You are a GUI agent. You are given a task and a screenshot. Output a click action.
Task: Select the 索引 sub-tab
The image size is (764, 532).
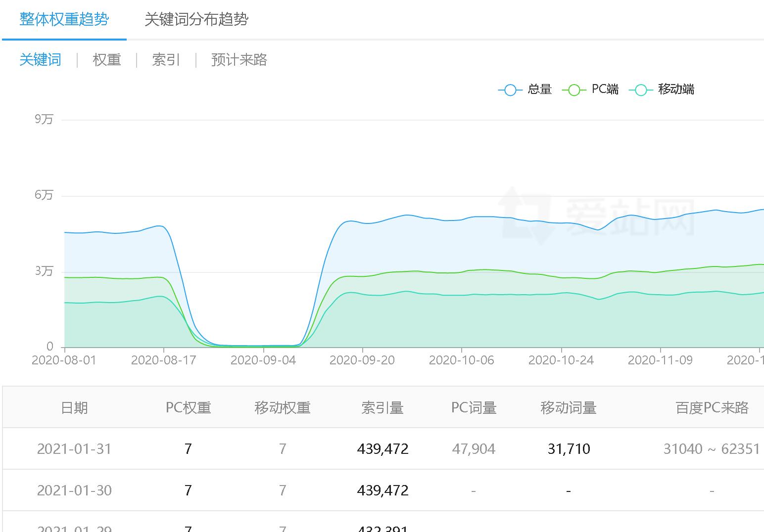pos(166,60)
